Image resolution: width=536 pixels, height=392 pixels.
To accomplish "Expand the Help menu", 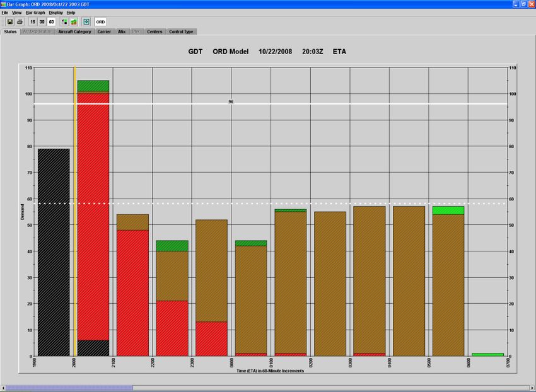I will pos(71,13).
